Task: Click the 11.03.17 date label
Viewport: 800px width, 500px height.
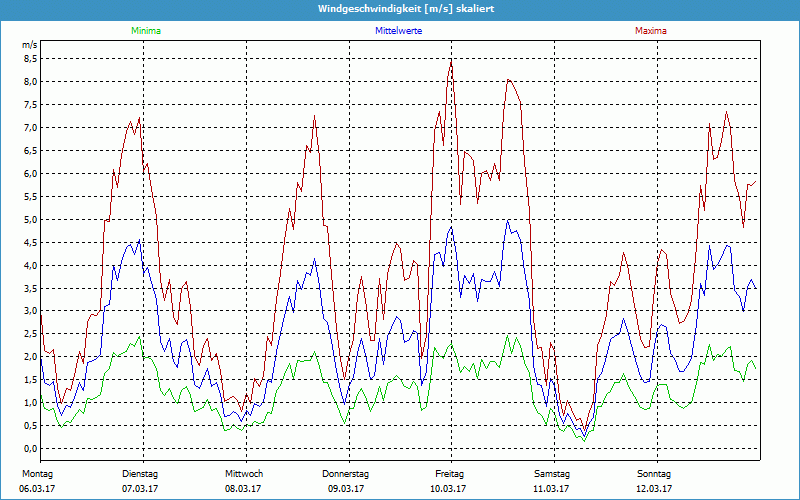Action: pyautogui.click(x=551, y=489)
